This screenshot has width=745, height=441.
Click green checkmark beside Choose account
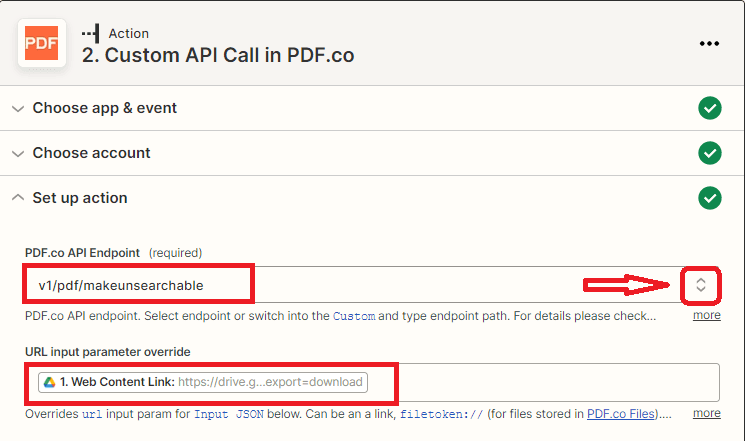pos(709,153)
